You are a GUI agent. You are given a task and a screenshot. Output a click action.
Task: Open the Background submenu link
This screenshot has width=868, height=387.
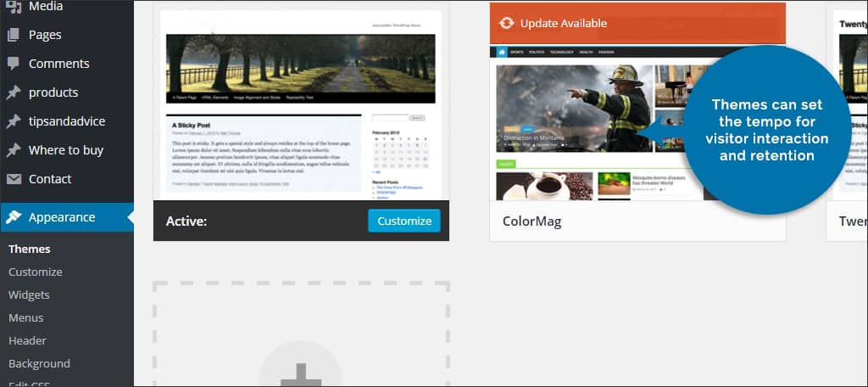pyautogui.click(x=39, y=364)
